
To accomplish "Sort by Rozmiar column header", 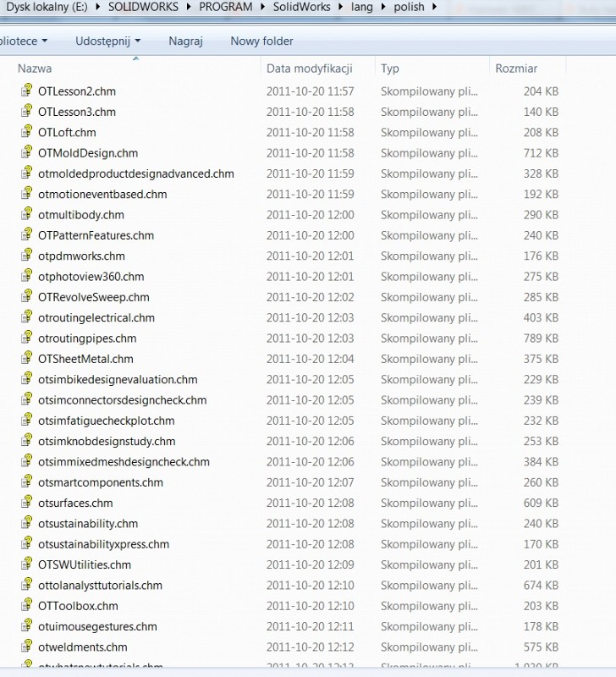I will pos(516,69).
